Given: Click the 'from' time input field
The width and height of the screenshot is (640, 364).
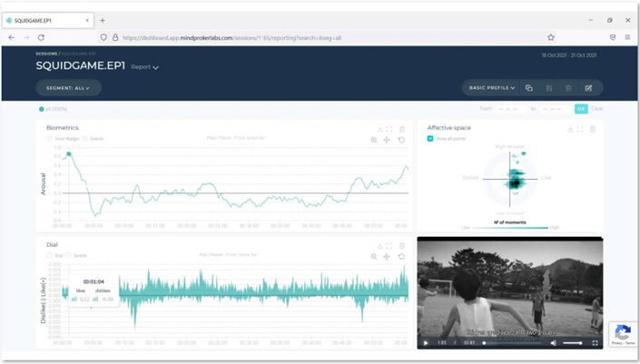Looking at the screenshot, I should [511, 109].
